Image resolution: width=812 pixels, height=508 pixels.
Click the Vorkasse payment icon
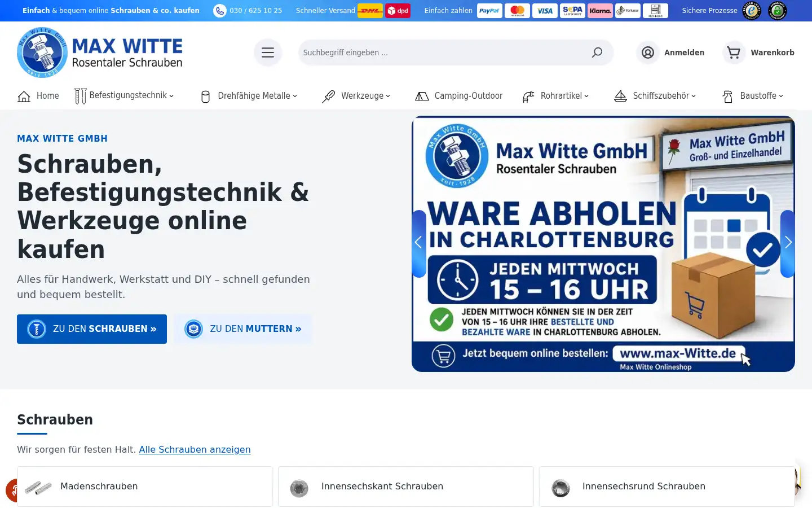(x=628, y=11)
